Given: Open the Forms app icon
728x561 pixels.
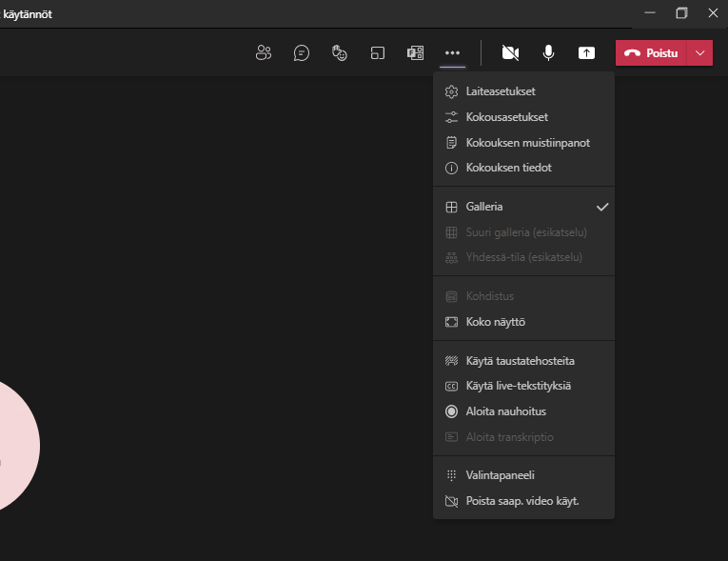Looking at the screenshot, I should coord(415,52).
